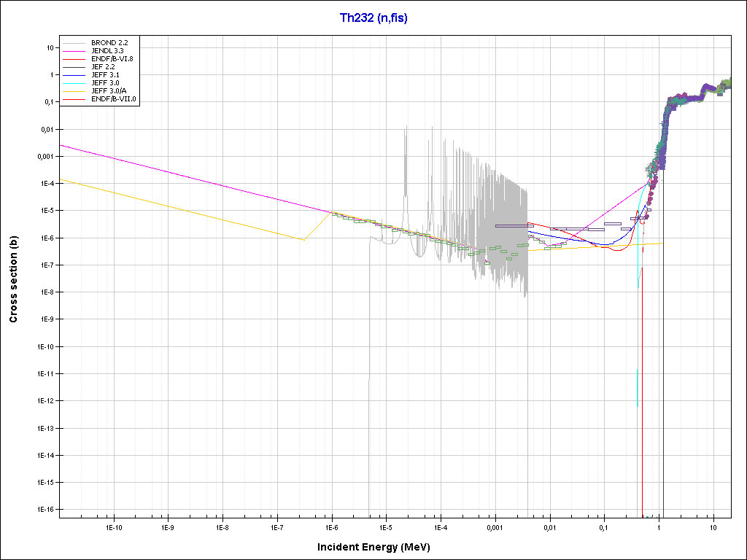The height and width of the screenshot is (560, 747).
Task: Select the JENDL 3.3 legend label
Action: [107, 50]
